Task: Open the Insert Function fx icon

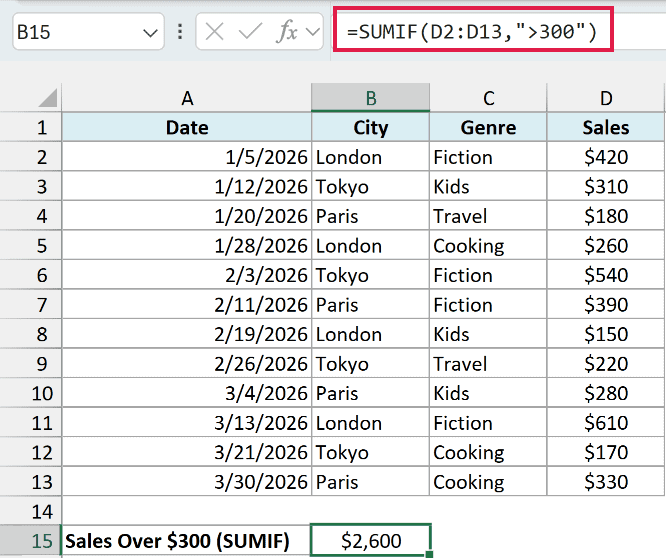Action: (x=287, y=32)
